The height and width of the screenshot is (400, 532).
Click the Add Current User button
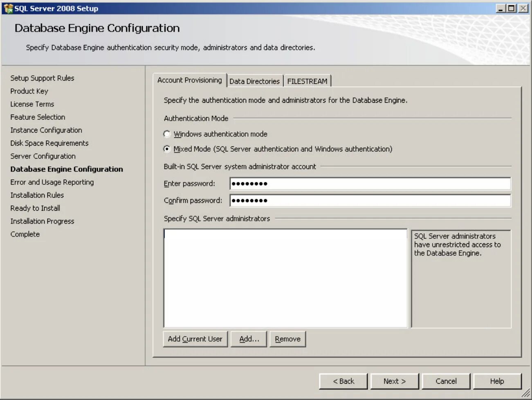click(x=195, y=339)
